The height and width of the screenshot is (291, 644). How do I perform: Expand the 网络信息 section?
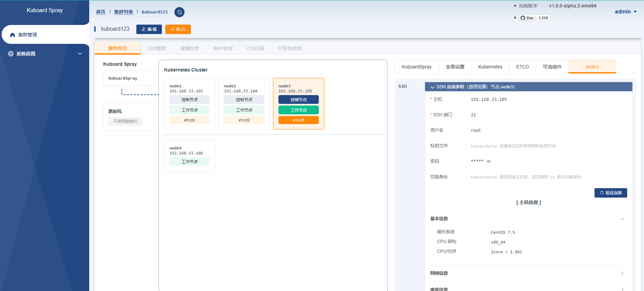click(x=529, y=273)
